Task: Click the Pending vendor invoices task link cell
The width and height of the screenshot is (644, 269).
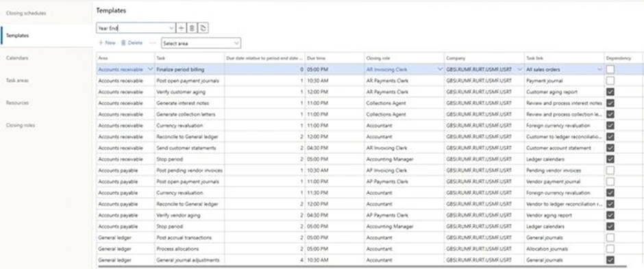Action: (x=564, y=170)
